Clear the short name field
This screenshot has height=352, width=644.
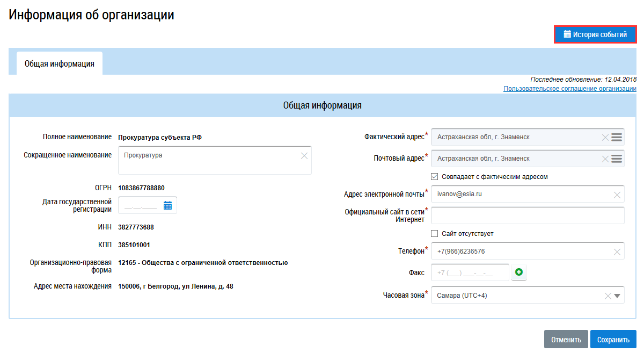point(304,156)
